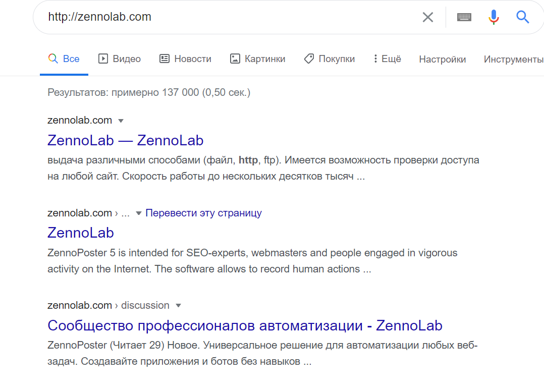
Task: Select the Видео tab
Action: click(119, 59)
